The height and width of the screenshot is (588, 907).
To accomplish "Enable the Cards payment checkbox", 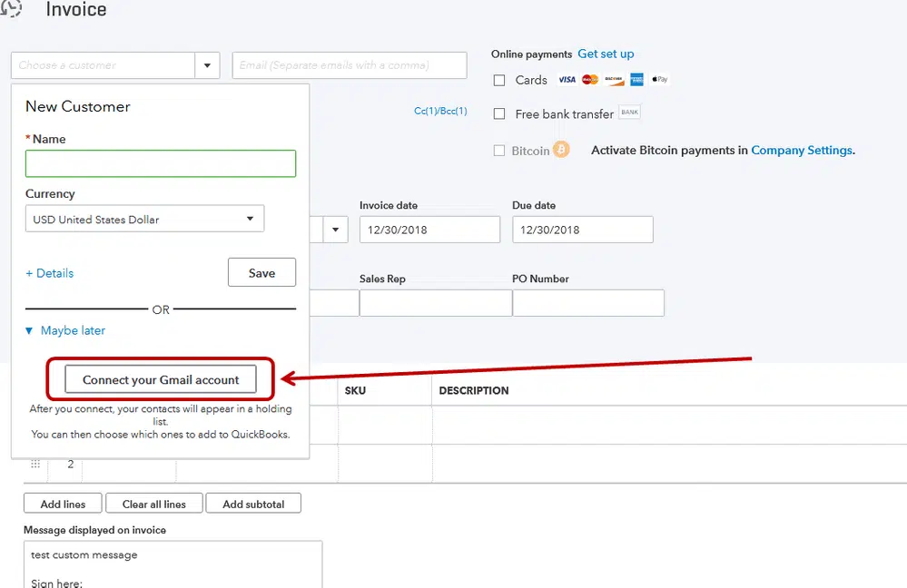I will (499, 81).
